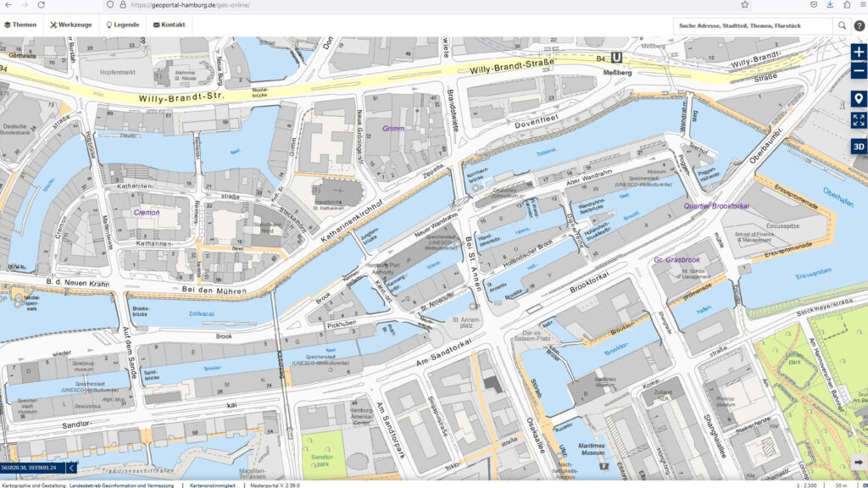Screen dimensions: 868x488
Task: Open the Themen layer menu
Action: 20,25
